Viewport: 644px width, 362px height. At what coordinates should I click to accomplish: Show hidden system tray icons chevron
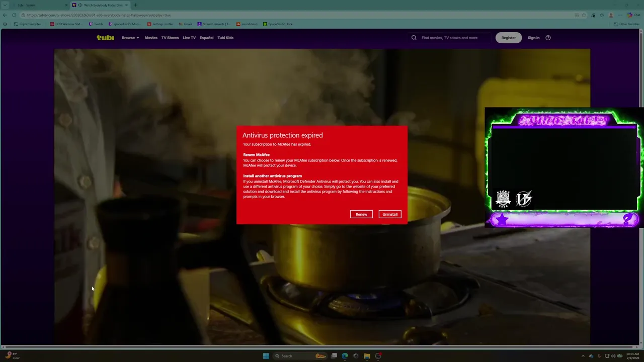583,356
